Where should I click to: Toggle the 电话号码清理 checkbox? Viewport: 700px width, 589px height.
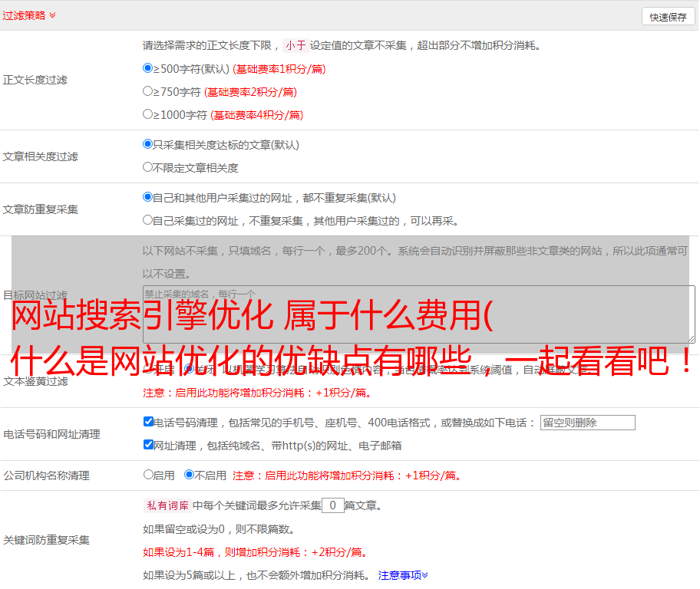[x=149, y=422]
